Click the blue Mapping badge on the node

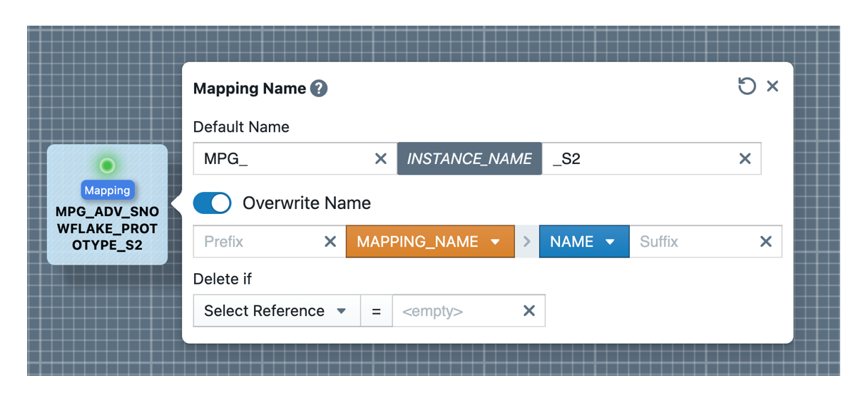click(107, 190)
